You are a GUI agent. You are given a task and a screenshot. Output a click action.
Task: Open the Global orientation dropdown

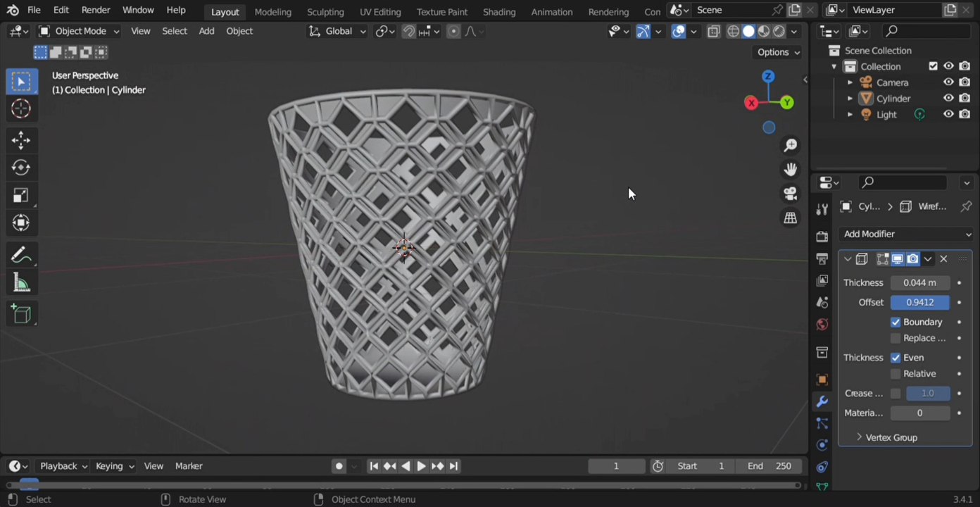pyautogui.click(x=338, y=31)
